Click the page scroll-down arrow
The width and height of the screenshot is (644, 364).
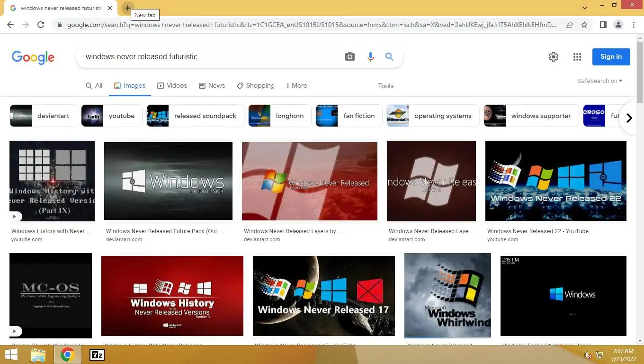point(640,340)
